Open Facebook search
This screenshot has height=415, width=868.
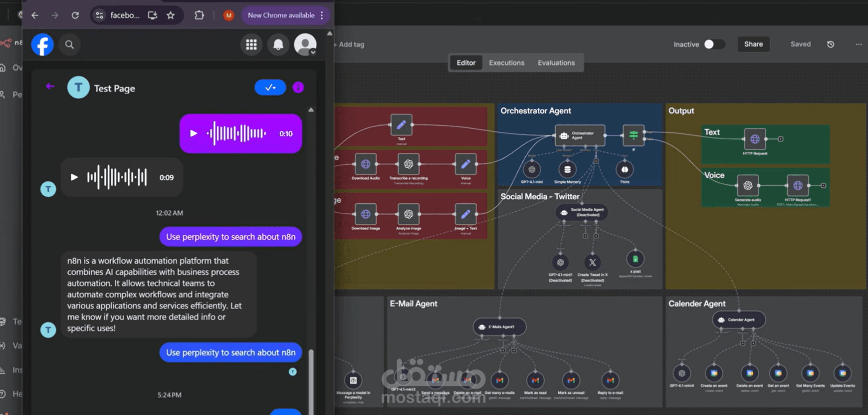click(69, 45)
